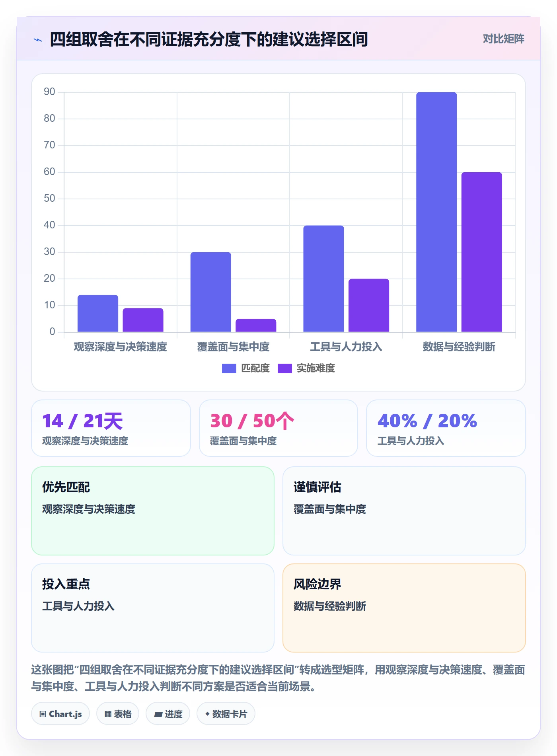Click the 数据卡片 tag
This screenshot has width=557, height=756.
point(226,714)
